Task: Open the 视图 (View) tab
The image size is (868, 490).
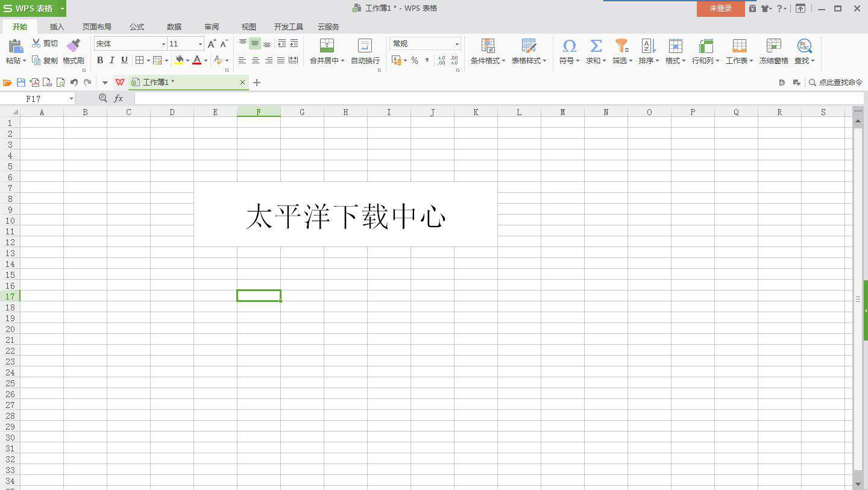Action: (249, 27)
